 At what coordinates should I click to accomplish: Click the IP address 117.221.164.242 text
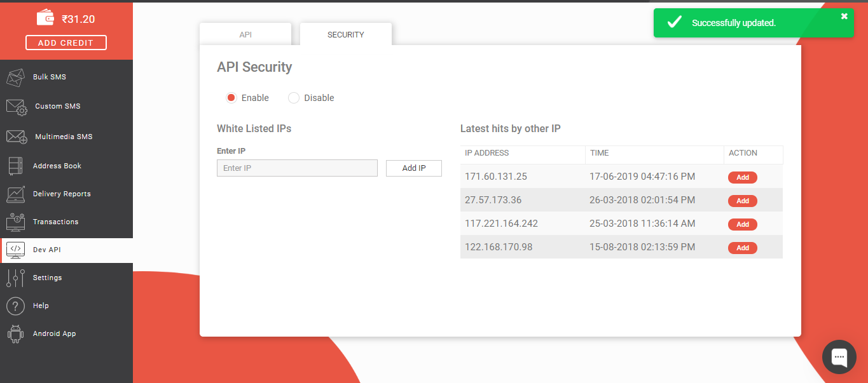(501, 224)
